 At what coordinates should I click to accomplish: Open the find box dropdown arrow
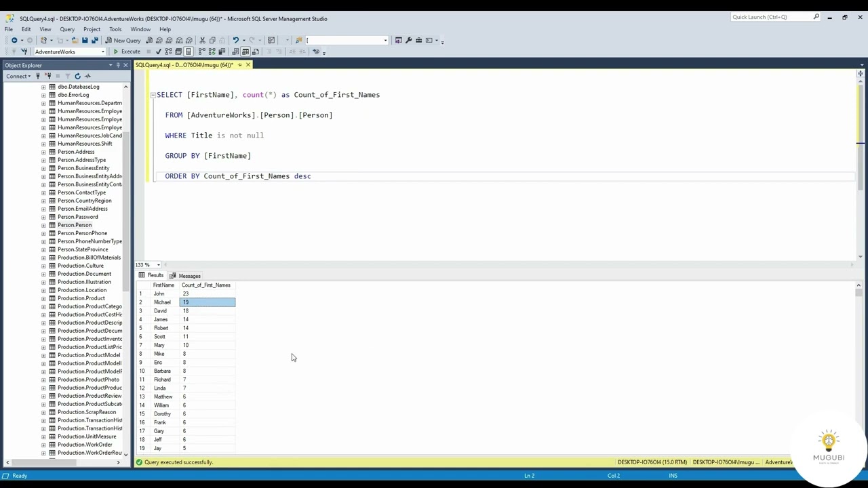[x=385, y=40]
